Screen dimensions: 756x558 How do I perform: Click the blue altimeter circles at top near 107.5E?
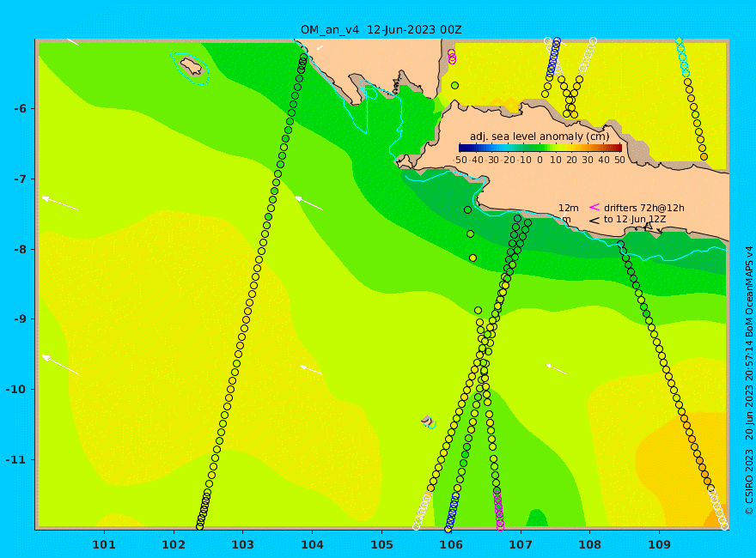point(553,58)
